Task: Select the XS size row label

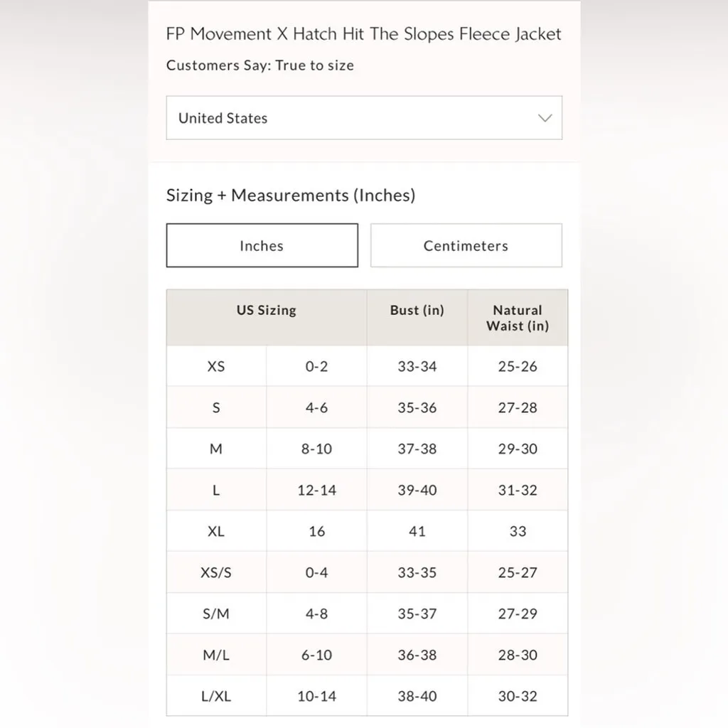Action: click(x=216, y=367)
